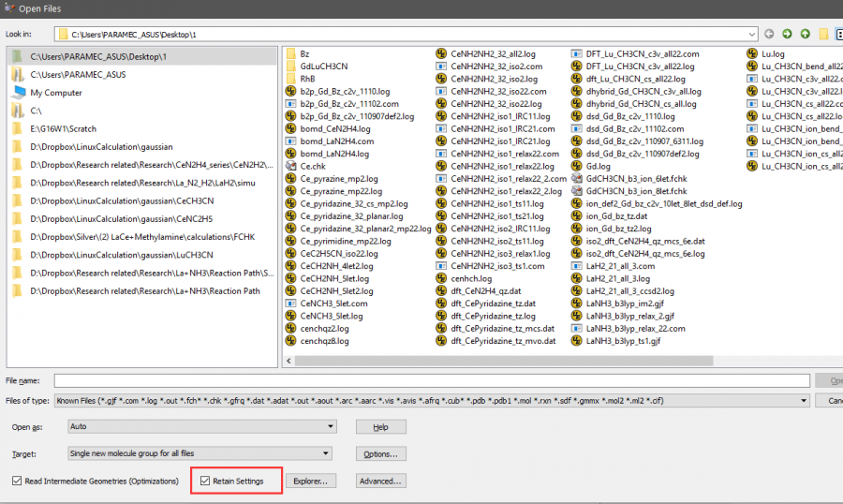Open the Files of type dropdown

click(804, 401)
